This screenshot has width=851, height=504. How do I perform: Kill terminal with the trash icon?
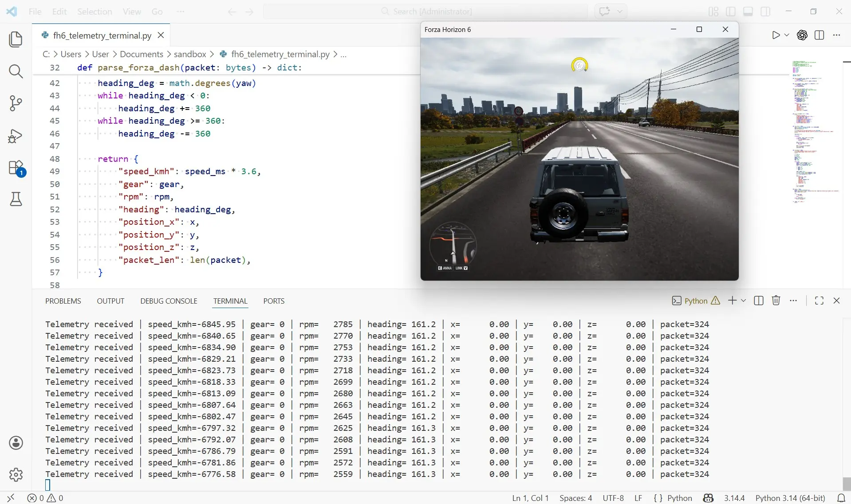(776, 301)
